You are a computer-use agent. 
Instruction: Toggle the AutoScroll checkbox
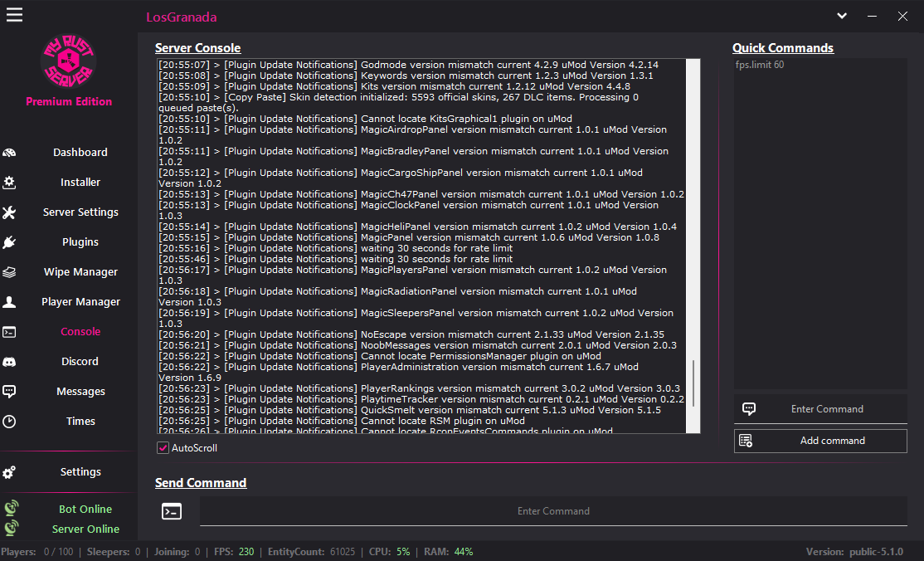163,448
